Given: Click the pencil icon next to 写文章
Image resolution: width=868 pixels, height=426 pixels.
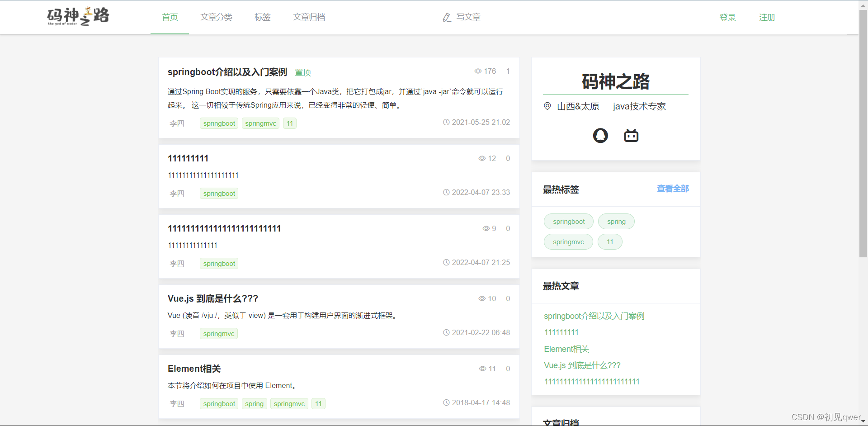Looking at the screenshot, I should (447, 17).
